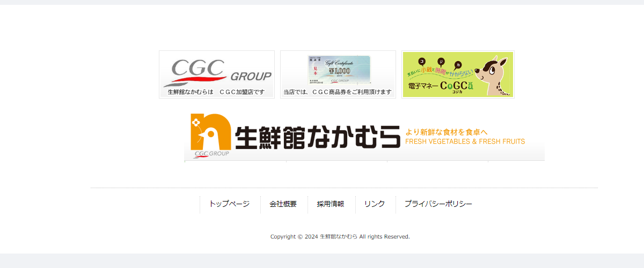Viewport: 644px width, 268px height.
Task: Open the トップページ footer link
Action: 229,204
